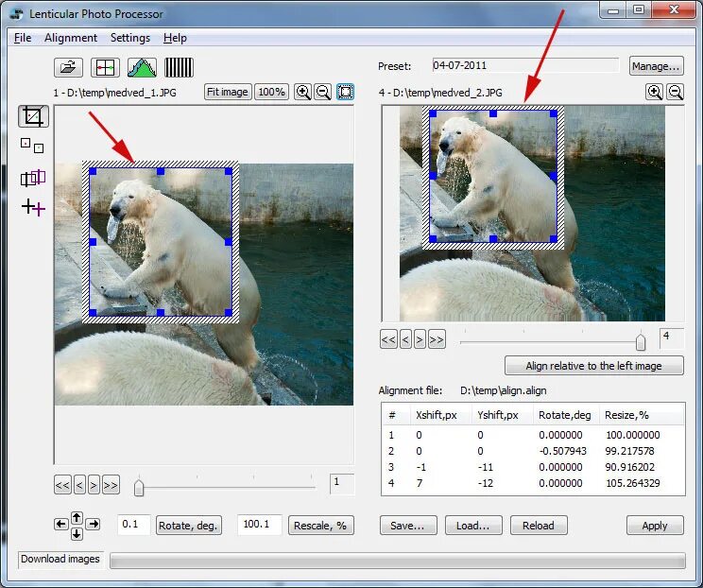
Task: Go to next left image with >
Action: (x=94, y=485)
